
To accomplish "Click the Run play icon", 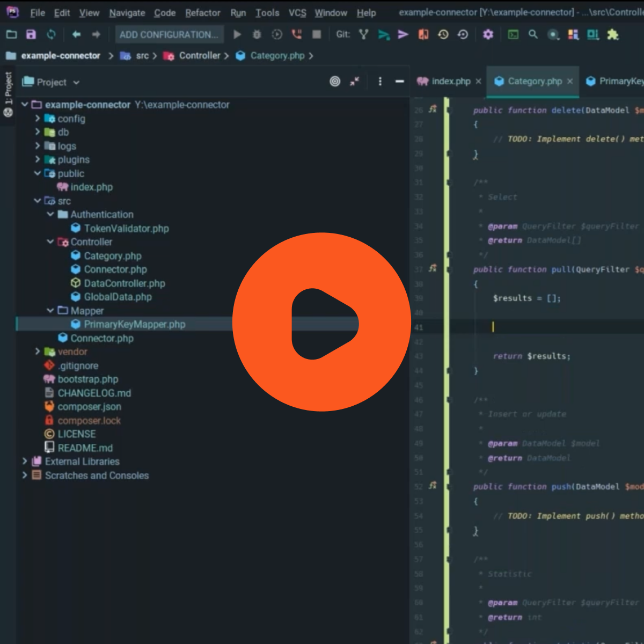I will [237, 34].
